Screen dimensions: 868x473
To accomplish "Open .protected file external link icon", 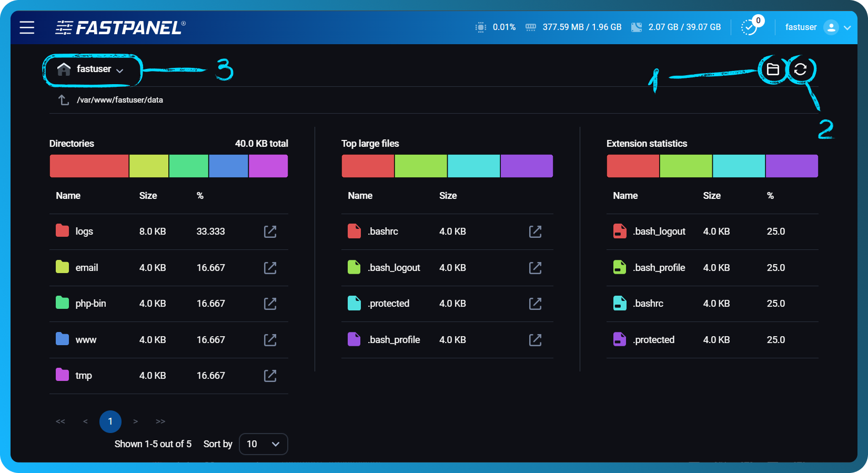I will click(535, 304).
